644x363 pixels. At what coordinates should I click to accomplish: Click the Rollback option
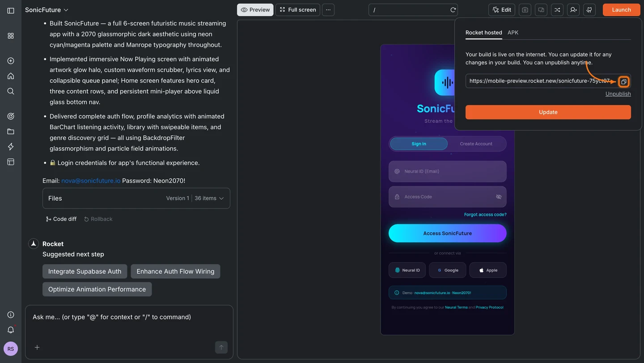(x=98, y=219)
